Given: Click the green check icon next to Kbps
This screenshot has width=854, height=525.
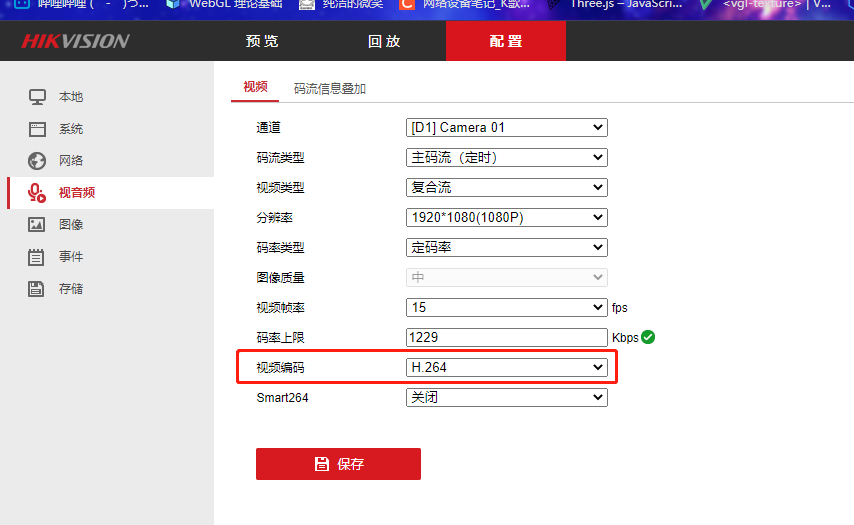Looking at the screenshot, I should click(648, 337).
